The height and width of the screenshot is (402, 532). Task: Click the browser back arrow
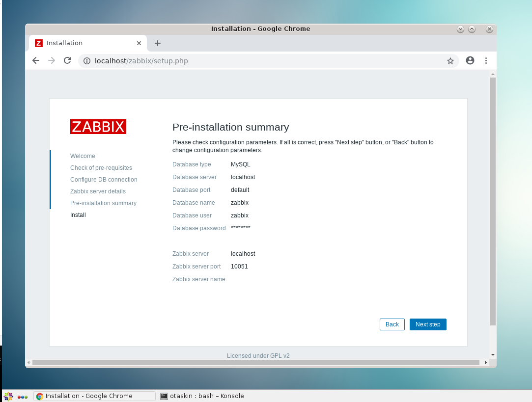pos(36,61)
